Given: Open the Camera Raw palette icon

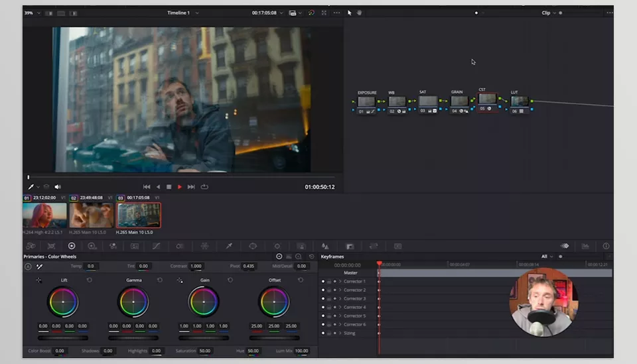Looking at the screenshot, I should coord(31,246).
